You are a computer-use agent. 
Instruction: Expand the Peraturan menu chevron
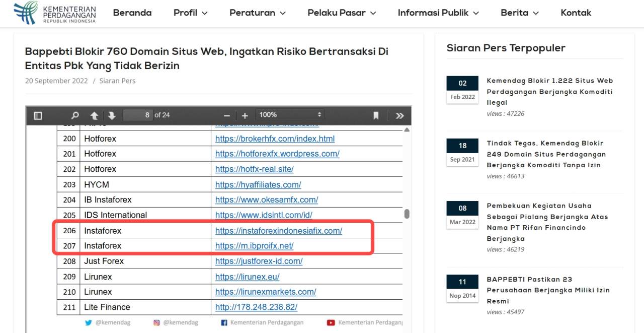[x=283, y=13]
